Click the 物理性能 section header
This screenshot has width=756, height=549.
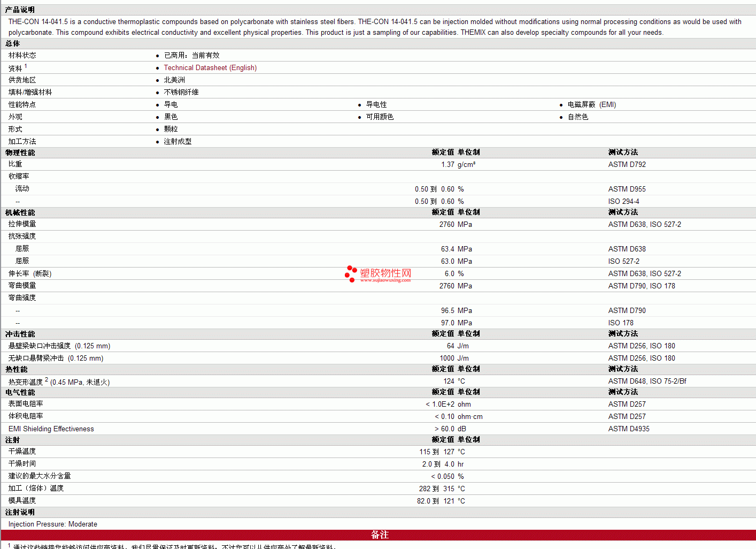coord(20,153)
